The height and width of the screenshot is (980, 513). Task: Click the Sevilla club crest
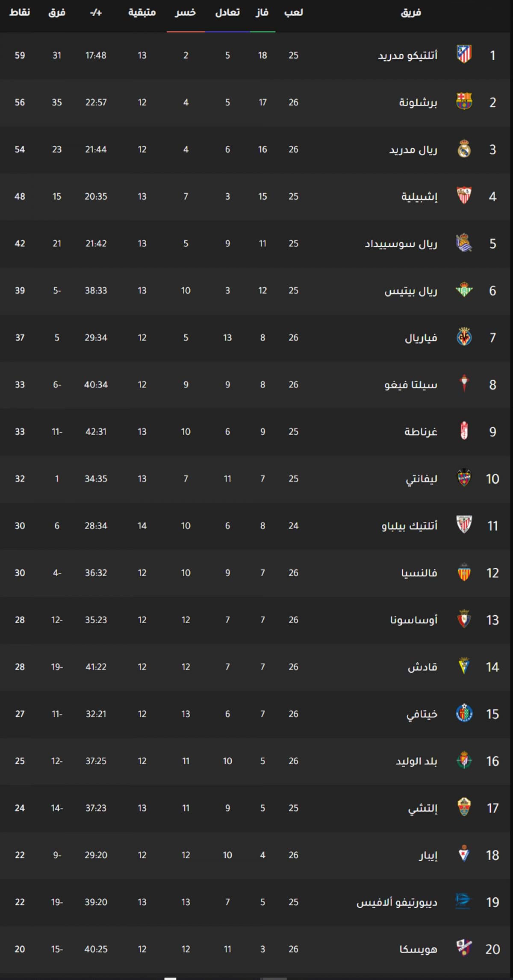pyautogui.click(x=464, y=196)
